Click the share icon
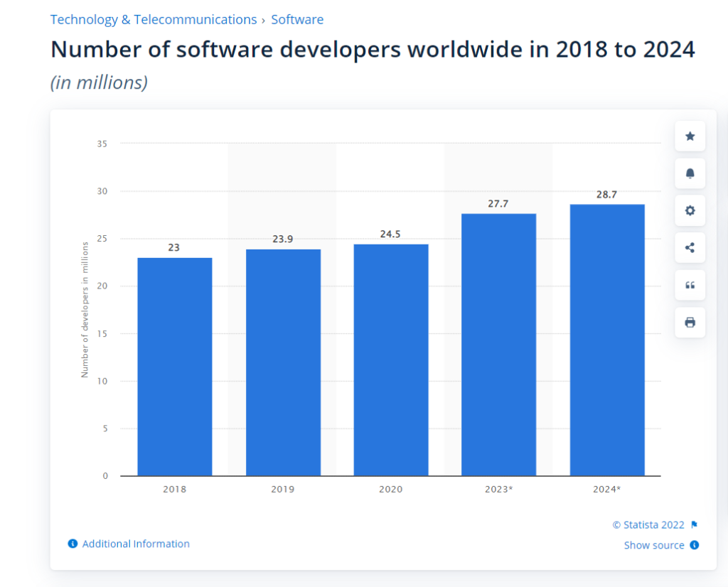This screenshot has width=728, height=587. click(690, 247)
